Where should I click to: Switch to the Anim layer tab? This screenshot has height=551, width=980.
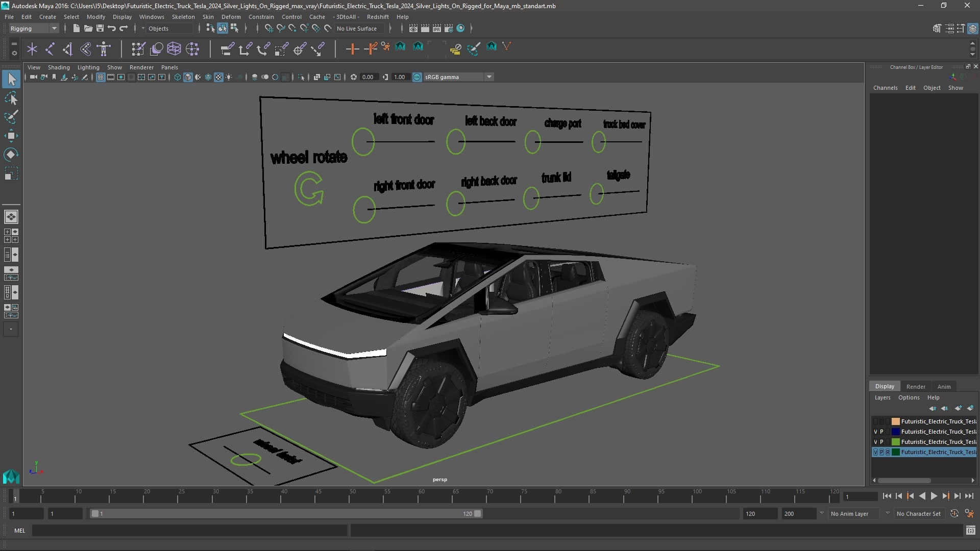[944, 386]
